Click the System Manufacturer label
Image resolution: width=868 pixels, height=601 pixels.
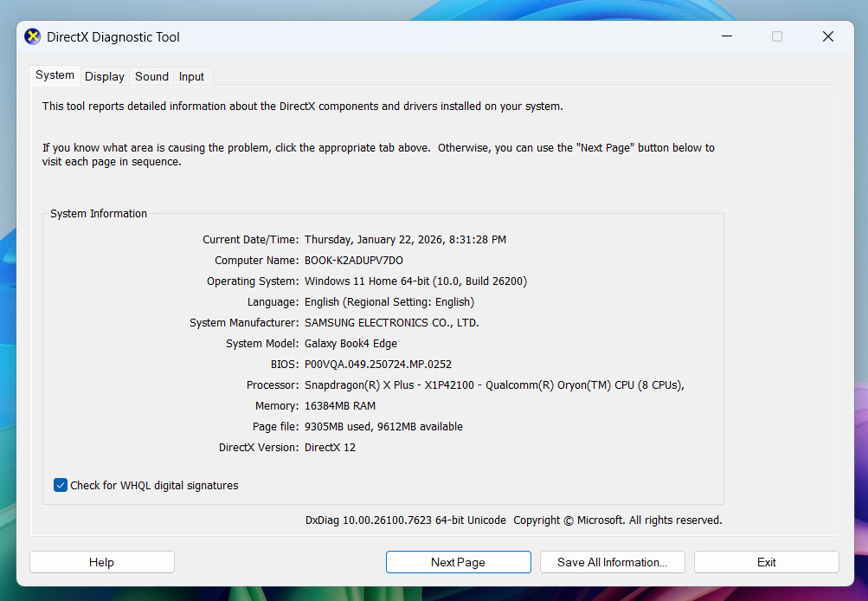click(244, 323)
